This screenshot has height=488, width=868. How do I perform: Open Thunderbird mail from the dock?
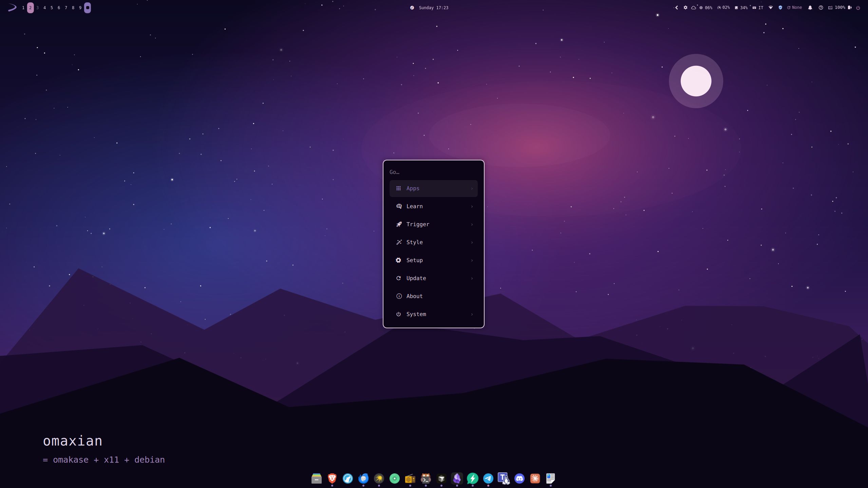coord(363,478)
